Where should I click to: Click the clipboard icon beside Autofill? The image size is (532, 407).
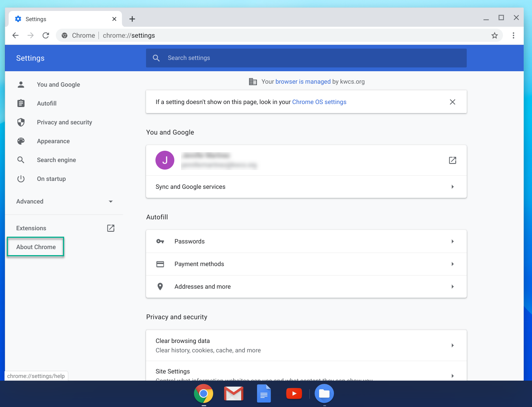[x=21, y=103]
